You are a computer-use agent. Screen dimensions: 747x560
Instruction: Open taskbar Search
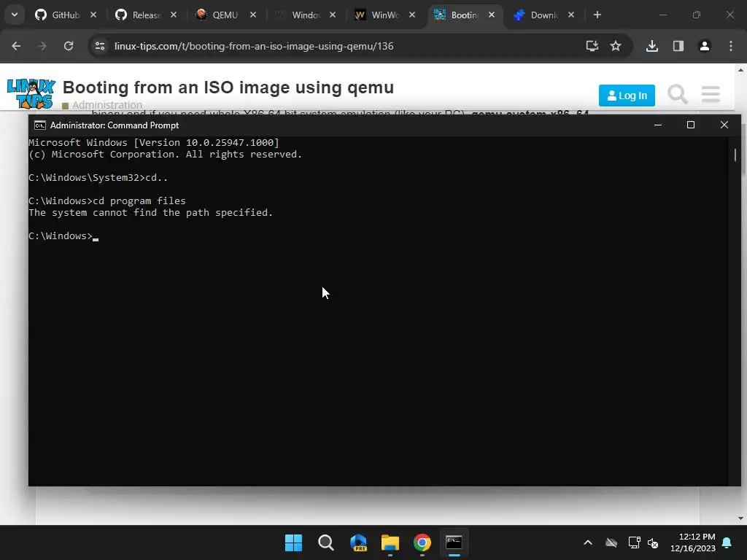[326, 542]
